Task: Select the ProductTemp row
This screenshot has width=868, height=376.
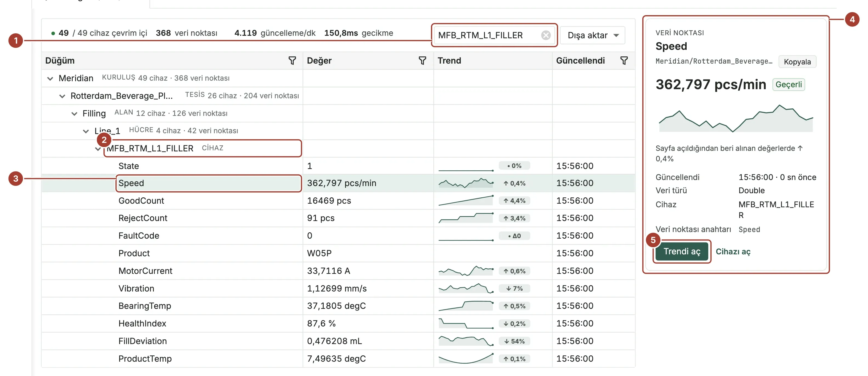Action: (338, 358)
